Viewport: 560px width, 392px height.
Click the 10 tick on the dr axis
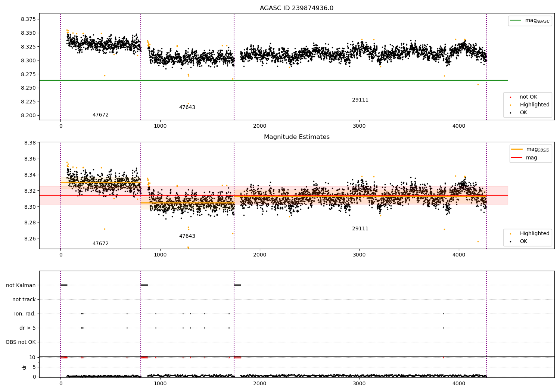pos(32,357)
